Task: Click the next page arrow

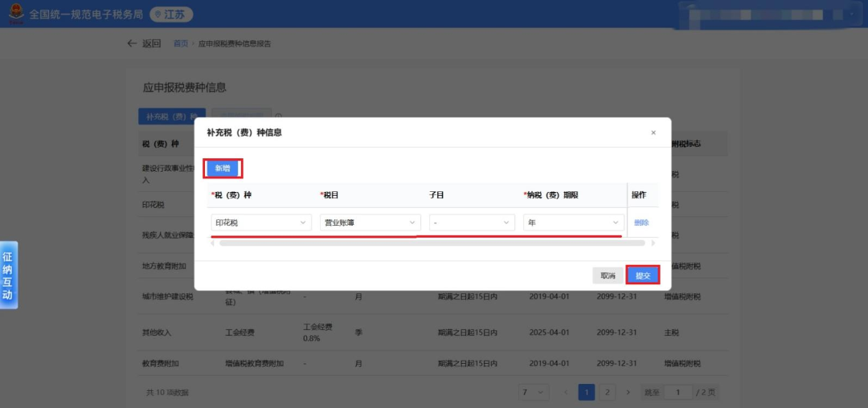Action: pos(628,392)
